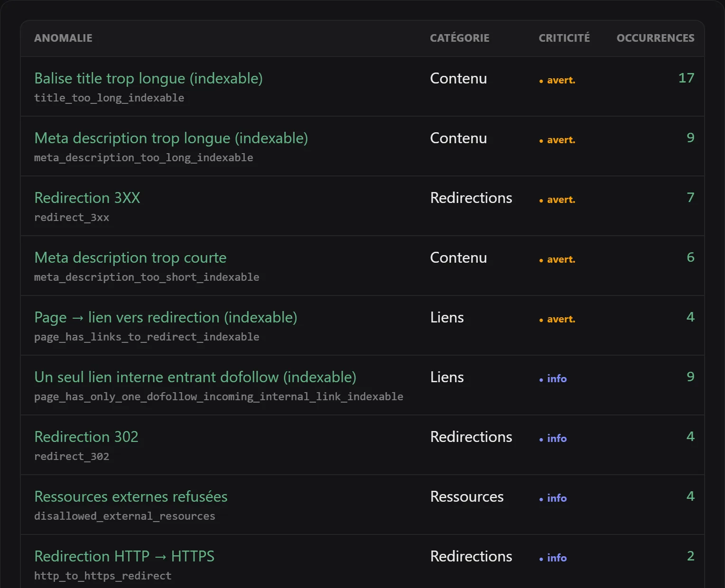Select the code 'http_to_https_redirect'
Screen dimensions: 725x588
[103, 576]
